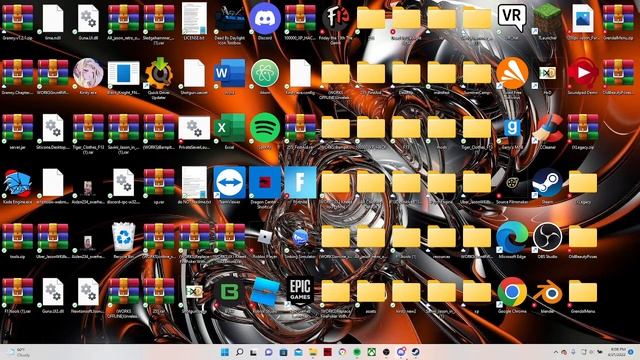Screen dimensions: 640x360
Task: Show hidden system tray icons
Action: (556, 352)
